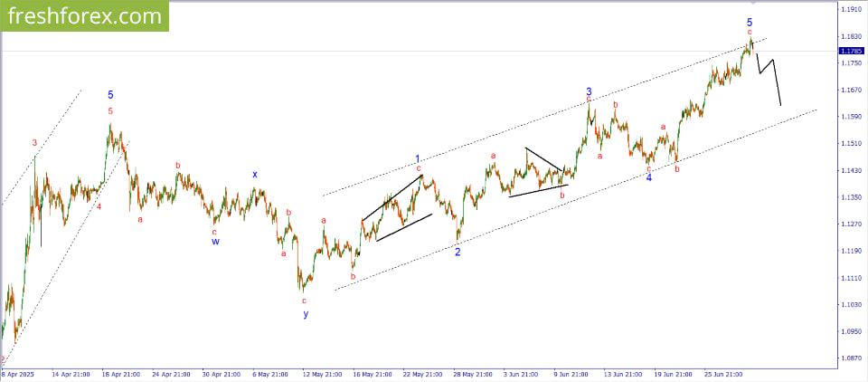Click the current price tag 1.1785
Viewport: 868px width, 382px height.
click(851, 51)
